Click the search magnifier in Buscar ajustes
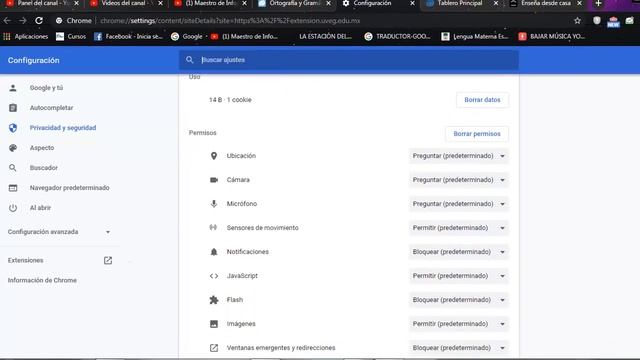The width and height of the screenshot is (640, 360). 189,60
